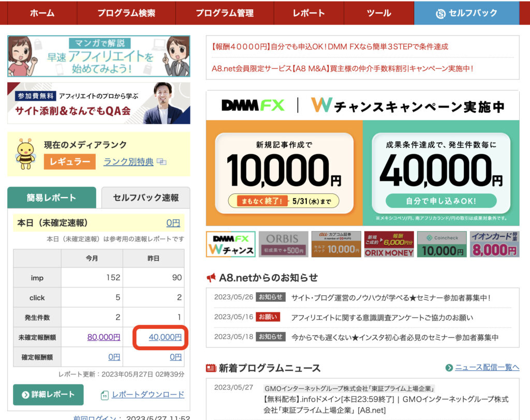Image resolution: width=530 pixels, height=420 pixels.
Task: Select the セルフバック logo icon in navigation
Action: tap(440, 13)
